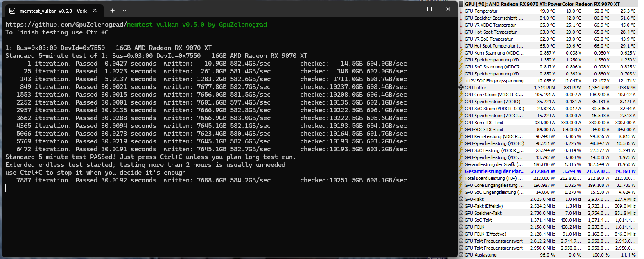Maximize the terminal window
This screenshot has height=259, width=644.
point(429,9)
